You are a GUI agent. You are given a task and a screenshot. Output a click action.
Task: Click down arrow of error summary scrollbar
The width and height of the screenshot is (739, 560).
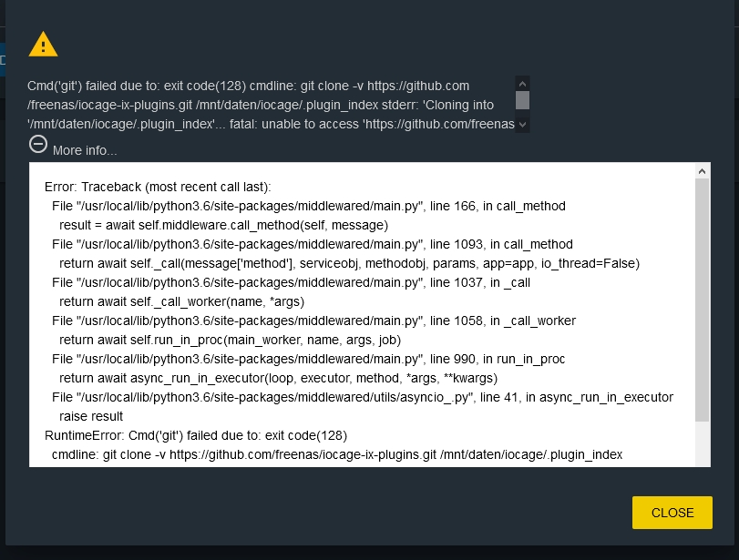coord(522,125)
